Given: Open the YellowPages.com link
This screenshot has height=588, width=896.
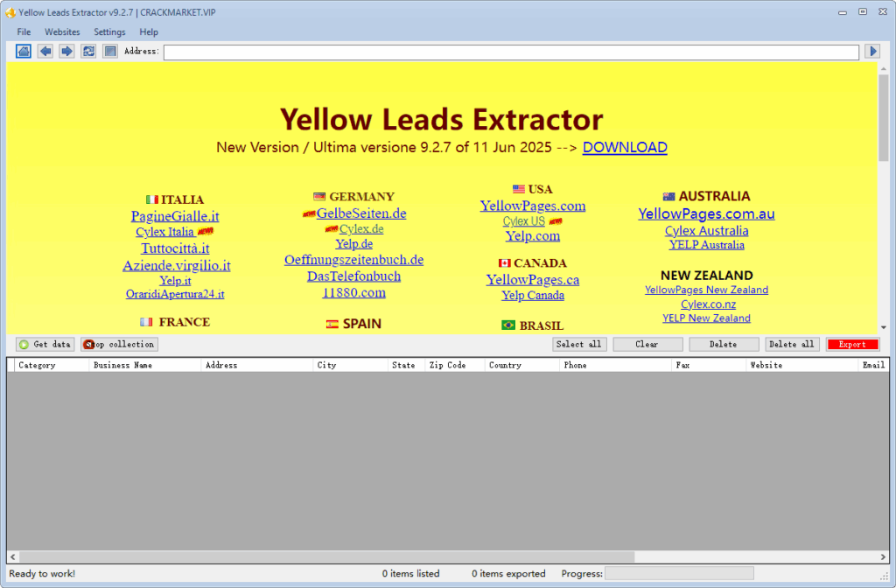Looking at the screenshot, I should click(533, 206).
